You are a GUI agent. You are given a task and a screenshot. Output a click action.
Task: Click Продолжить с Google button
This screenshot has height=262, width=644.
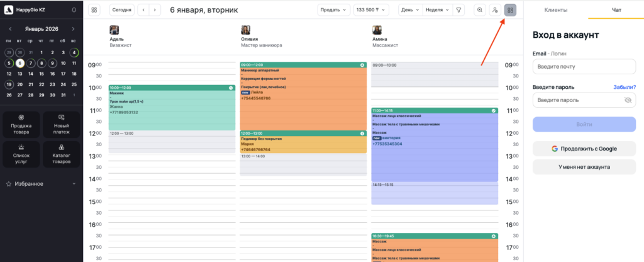pos(584,149)
